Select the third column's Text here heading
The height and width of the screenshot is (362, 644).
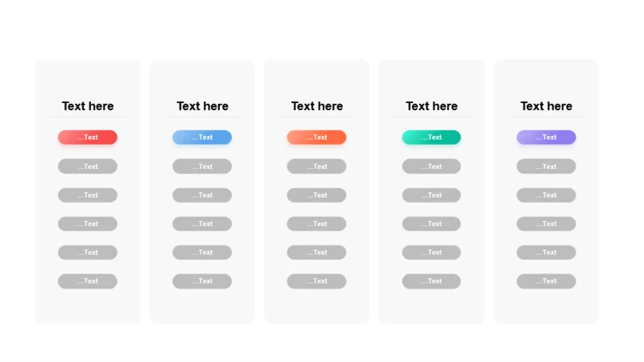point(316,106)
